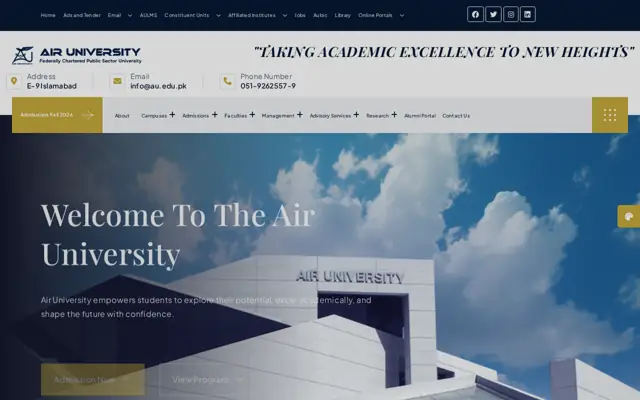Click the Taking Academic Excellence slogan text
The image size is (640, 400).
pyautogui.click(x=444, y=52)
